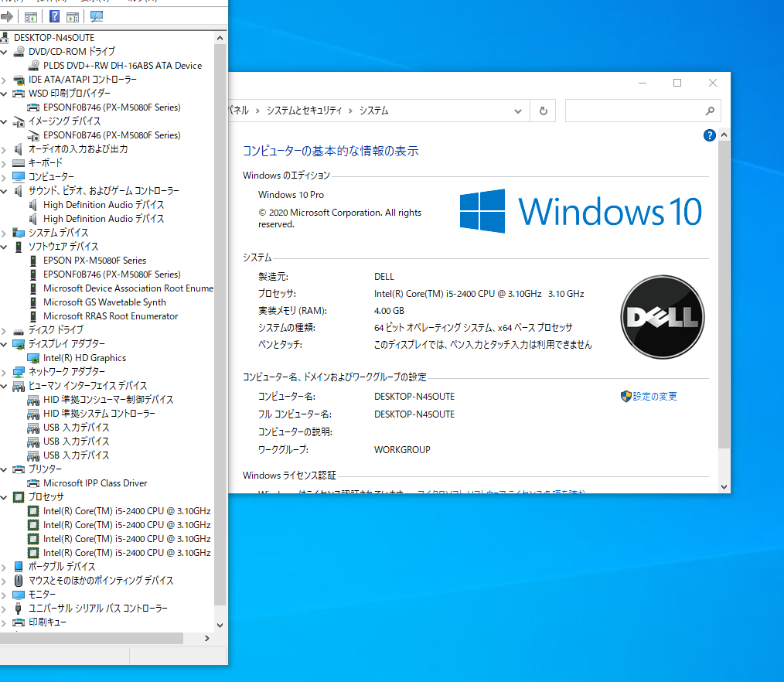Click 設定の変更 link
The image size is (784, 682).
[x=655, y=397]
